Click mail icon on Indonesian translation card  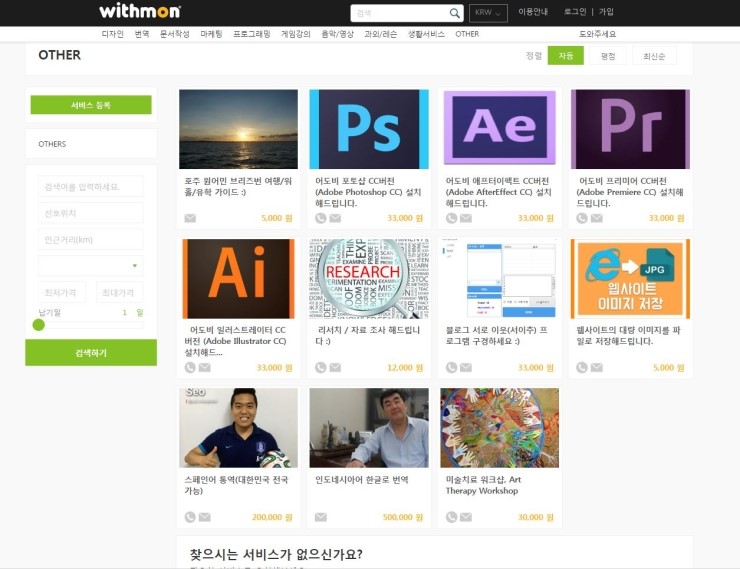(321, 517)
